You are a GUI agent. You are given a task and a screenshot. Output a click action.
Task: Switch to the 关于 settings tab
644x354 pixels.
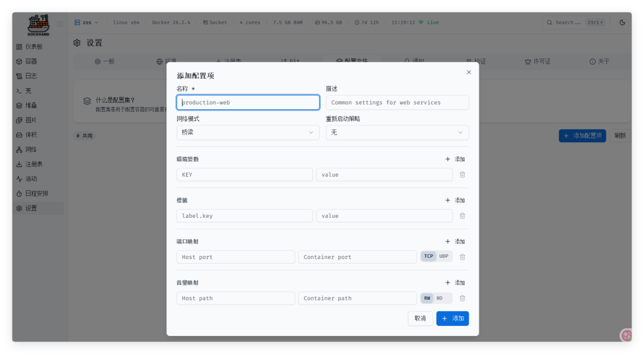600,61
